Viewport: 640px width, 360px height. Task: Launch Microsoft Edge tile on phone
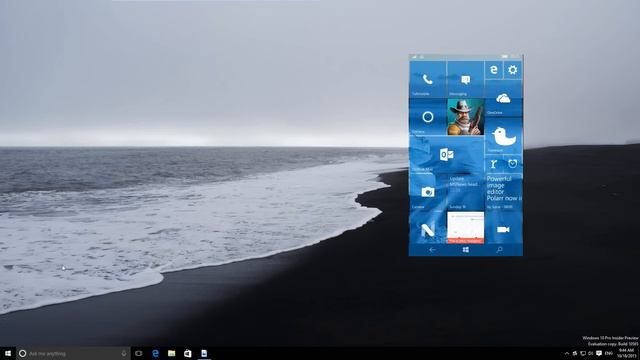(493, 70)
